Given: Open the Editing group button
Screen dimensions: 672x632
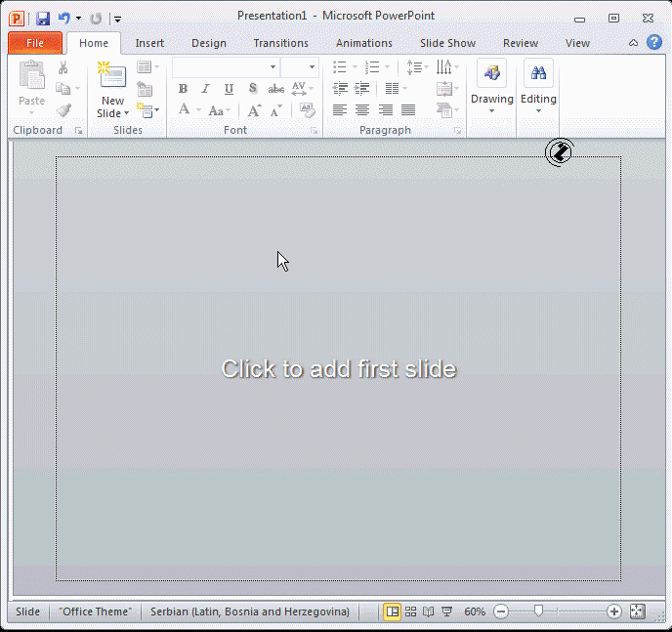Looking at the screenshot, I should click(x=538, y=87).
